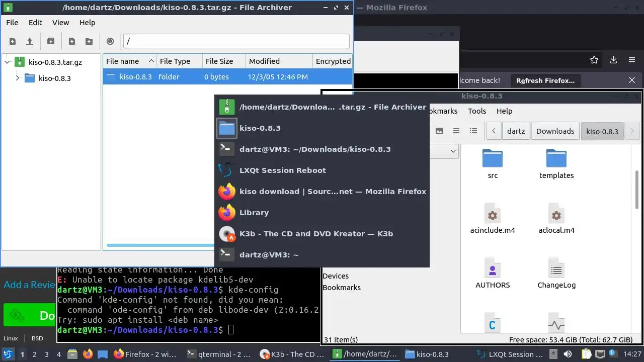Sort by the File name column header
The height and width of the screenshot is (362, 644).
pyautogui.click(x=130, y=61)
